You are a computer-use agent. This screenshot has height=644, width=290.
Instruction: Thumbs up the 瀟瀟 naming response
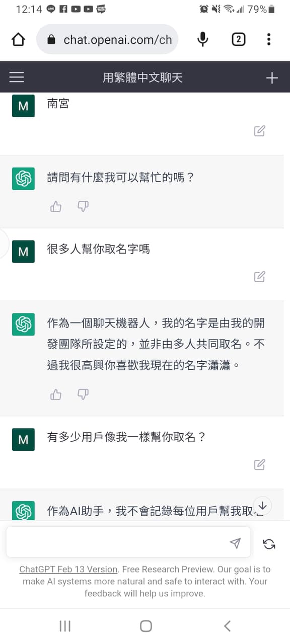(x=55, y=394)
